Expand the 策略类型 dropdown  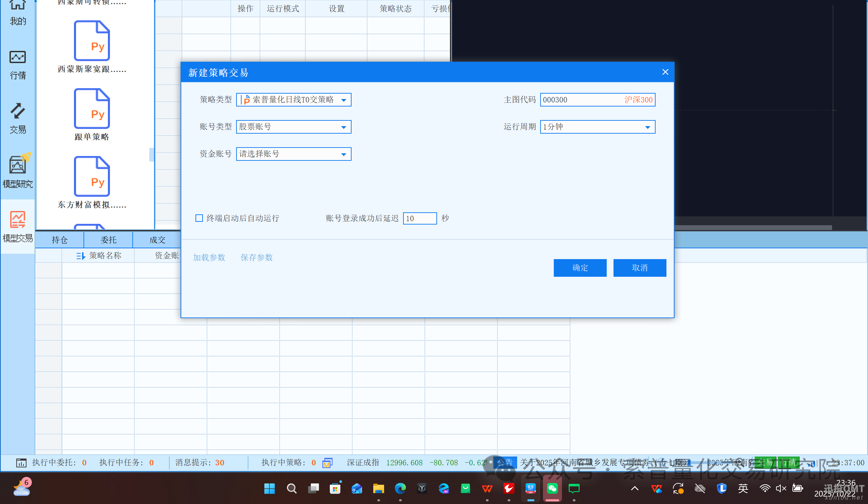[343, 100]
